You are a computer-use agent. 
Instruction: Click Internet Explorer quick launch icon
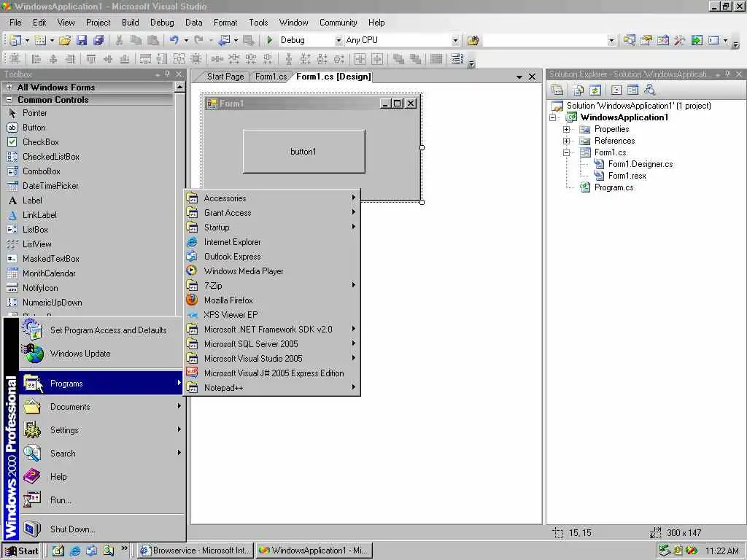pos(75,551)
